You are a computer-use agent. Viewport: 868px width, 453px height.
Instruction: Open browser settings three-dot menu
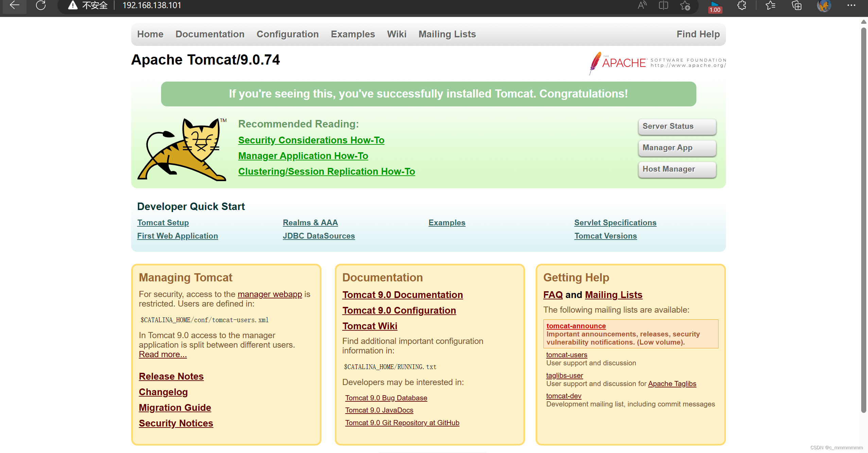(x=851, y=5)
